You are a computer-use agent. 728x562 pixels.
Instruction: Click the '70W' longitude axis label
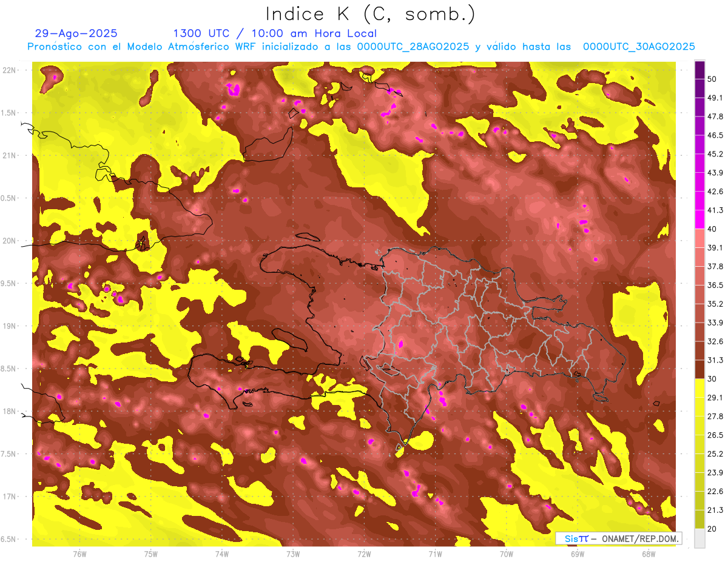click(507, 554)
